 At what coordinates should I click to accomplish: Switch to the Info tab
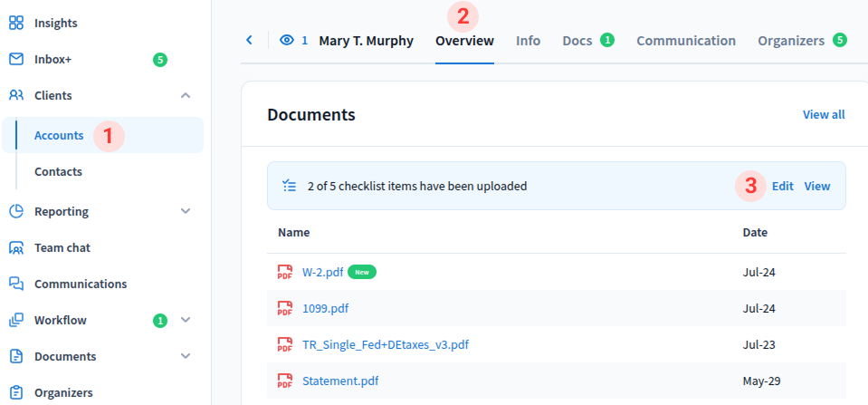528,41
